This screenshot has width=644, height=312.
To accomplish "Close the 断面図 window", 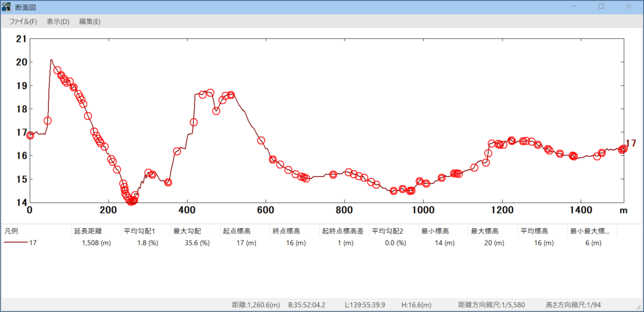I will click(x=628, y=6).
